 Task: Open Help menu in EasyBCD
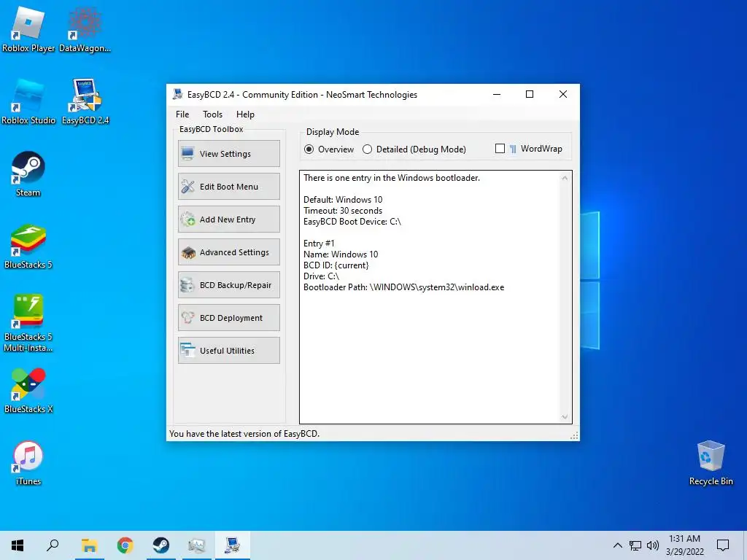click(x=245, y=114)
